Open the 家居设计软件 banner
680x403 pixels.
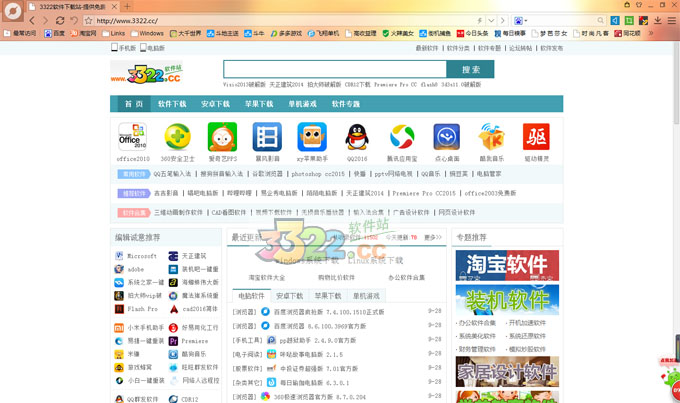click(507, 372)
